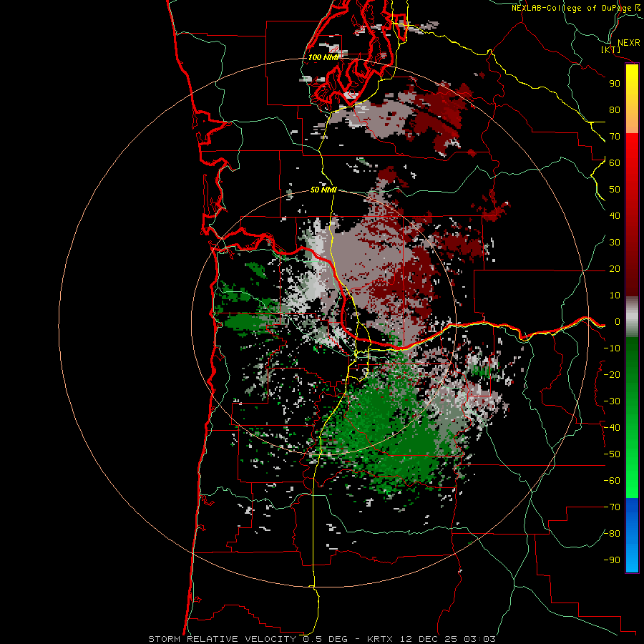Click the positive "80" scale value

(x=615, y=109)
